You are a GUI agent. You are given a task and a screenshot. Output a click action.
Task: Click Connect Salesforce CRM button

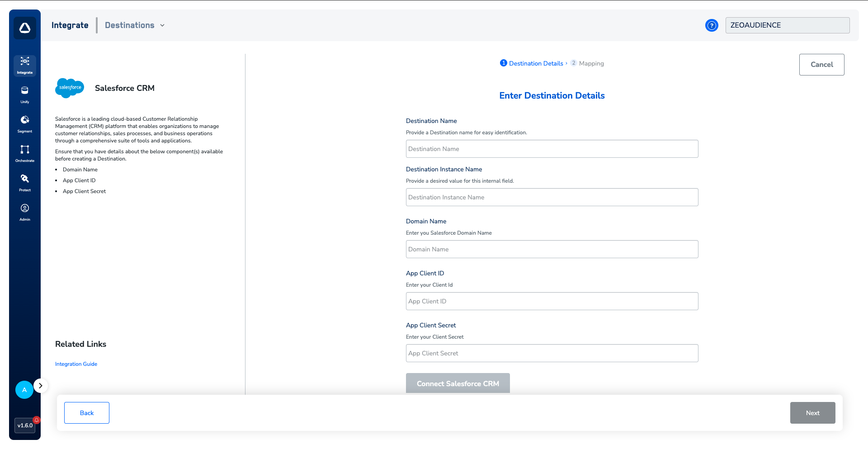(458, 383)
